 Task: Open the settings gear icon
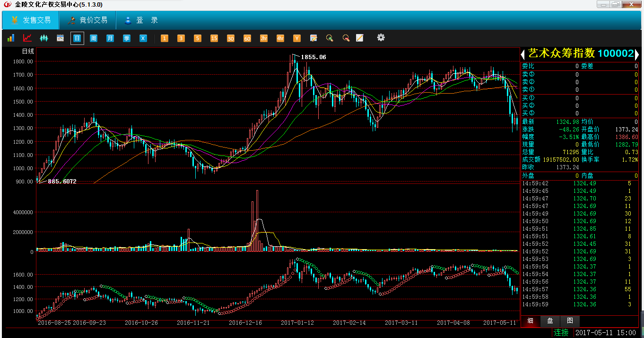pos(381,37)
